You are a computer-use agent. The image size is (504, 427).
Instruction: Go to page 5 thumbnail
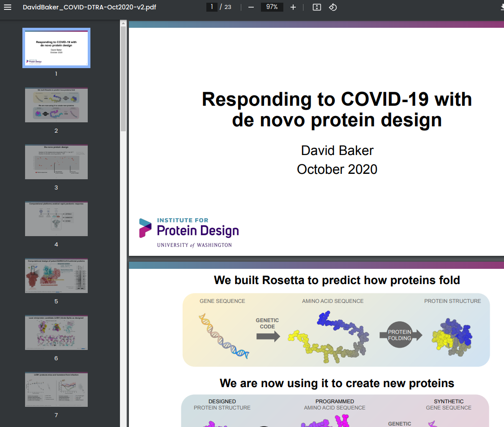pyautogui.click(x=56, y=276)
